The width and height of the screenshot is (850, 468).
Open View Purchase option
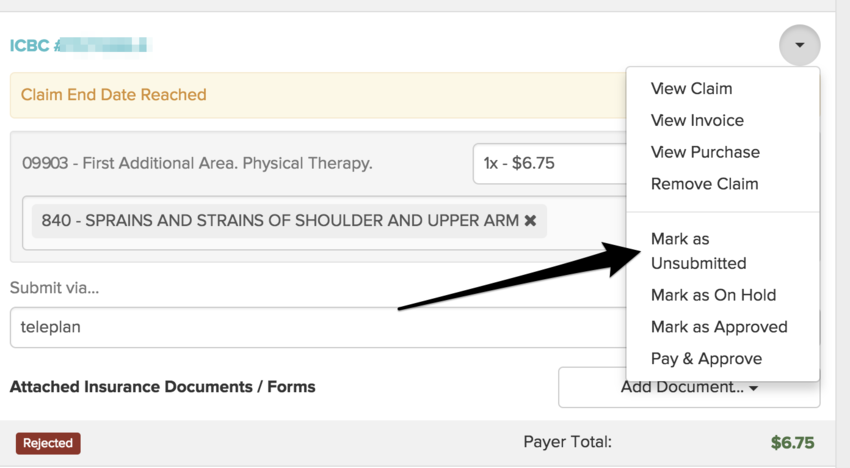pos(705,152)
